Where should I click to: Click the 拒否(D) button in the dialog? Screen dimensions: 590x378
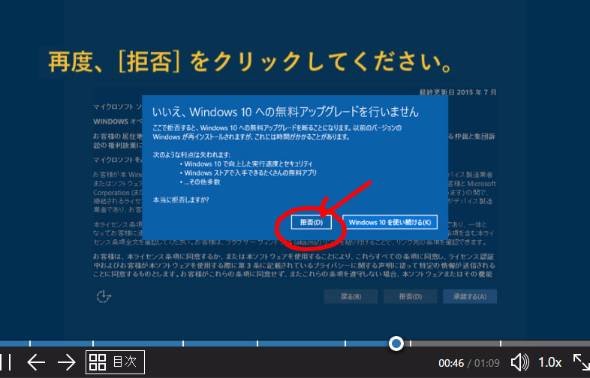pos(311,222)
